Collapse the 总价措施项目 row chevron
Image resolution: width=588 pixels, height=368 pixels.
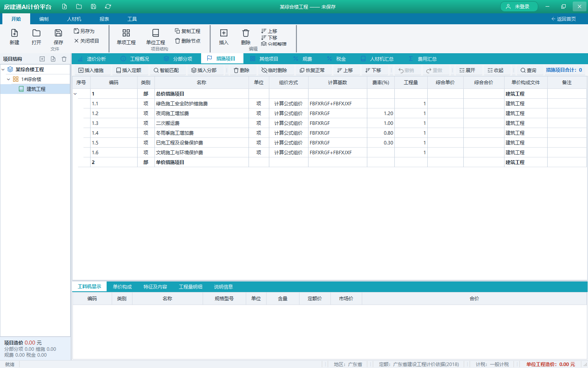point(75,94)
